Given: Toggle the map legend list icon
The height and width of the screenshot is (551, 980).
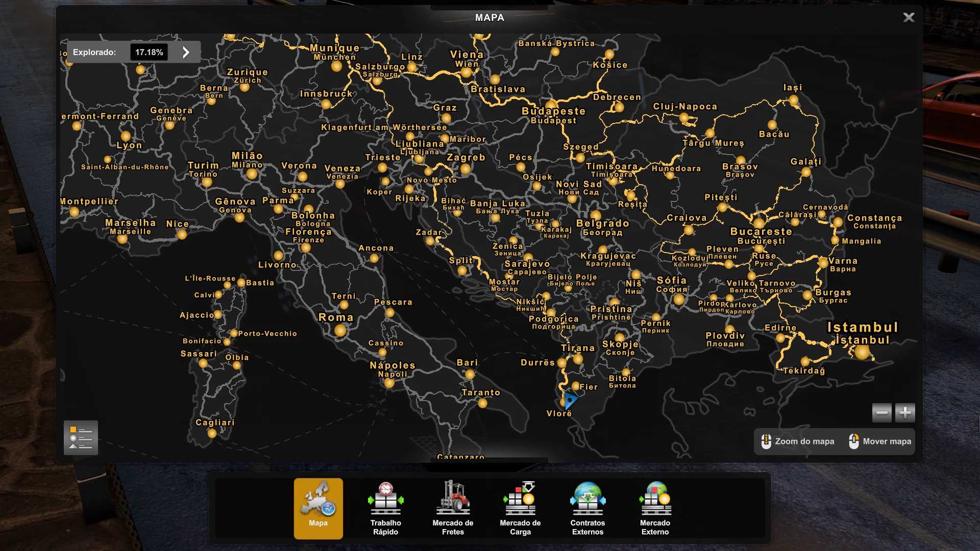Looking at the screenshot, I should pos(81,438).
